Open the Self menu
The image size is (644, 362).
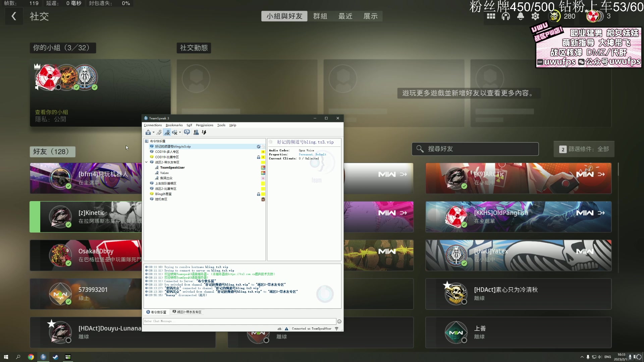(189, 125)
